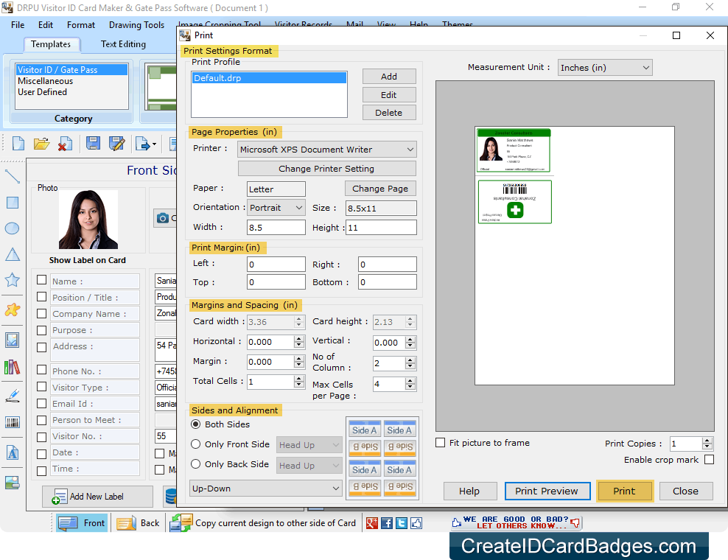
Task: Select the Rectangle drawing tool
Action: click(x=12, y=203)
